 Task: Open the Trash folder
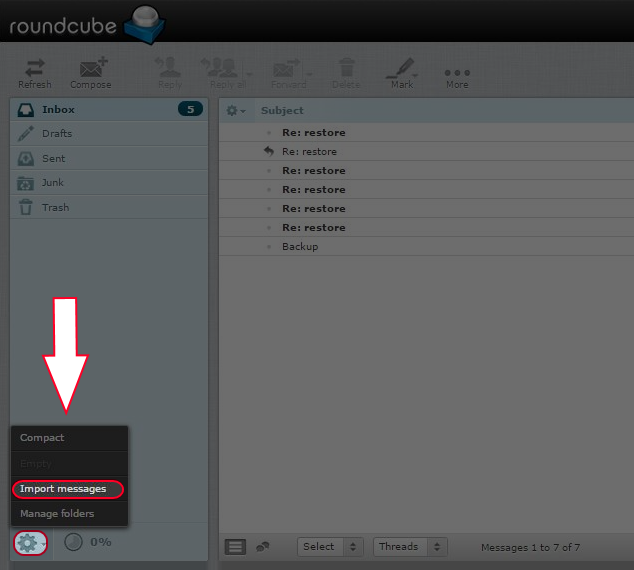[x=109, y=207]
